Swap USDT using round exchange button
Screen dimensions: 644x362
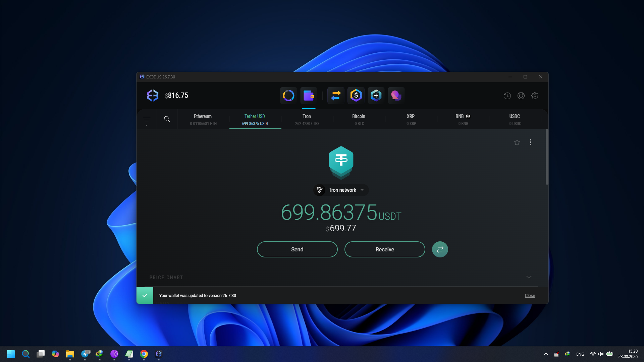pyautogui.click(x=440, y=249)
